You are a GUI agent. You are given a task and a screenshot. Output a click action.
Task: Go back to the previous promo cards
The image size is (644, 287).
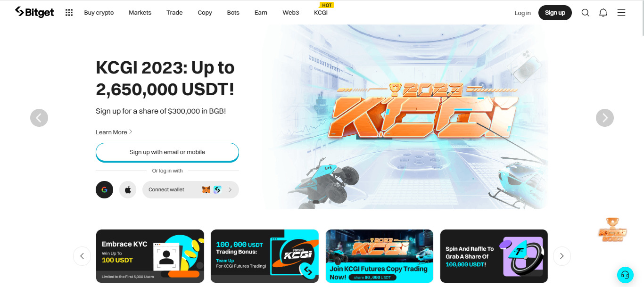[x=82, y=256]
